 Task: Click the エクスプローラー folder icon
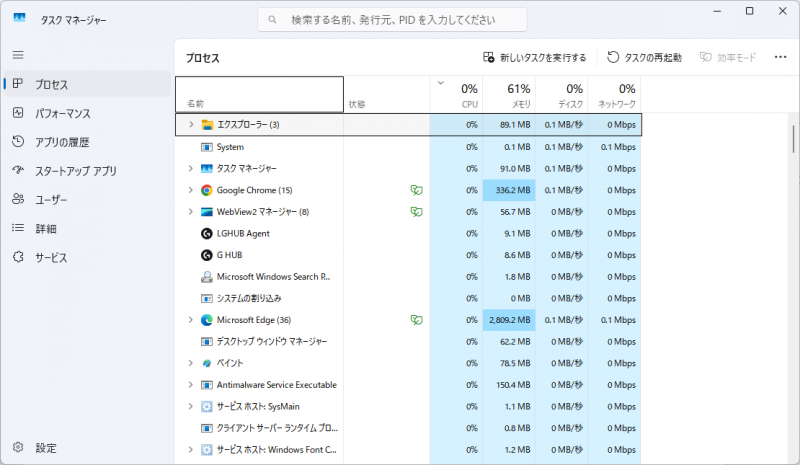(207, 125)
